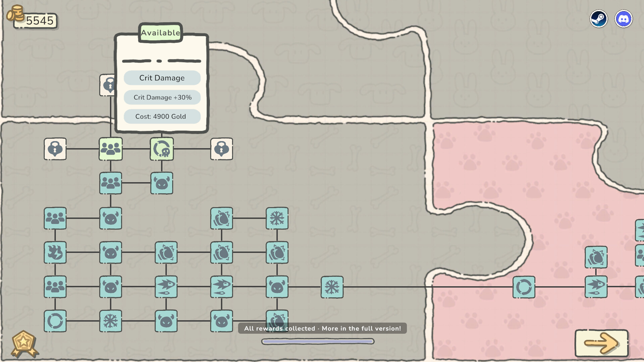This screenshot has width=644, height=362.
Task: Click the rewards progress bar
Action: [x=318, y=342]
